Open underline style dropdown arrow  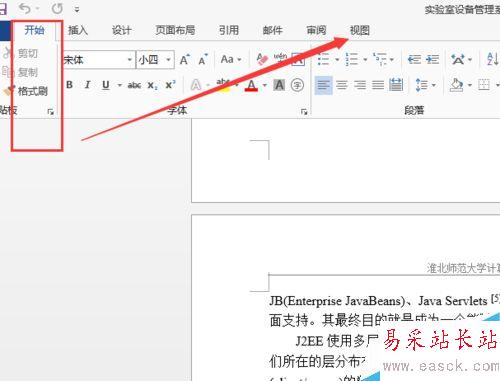(119, 85)
